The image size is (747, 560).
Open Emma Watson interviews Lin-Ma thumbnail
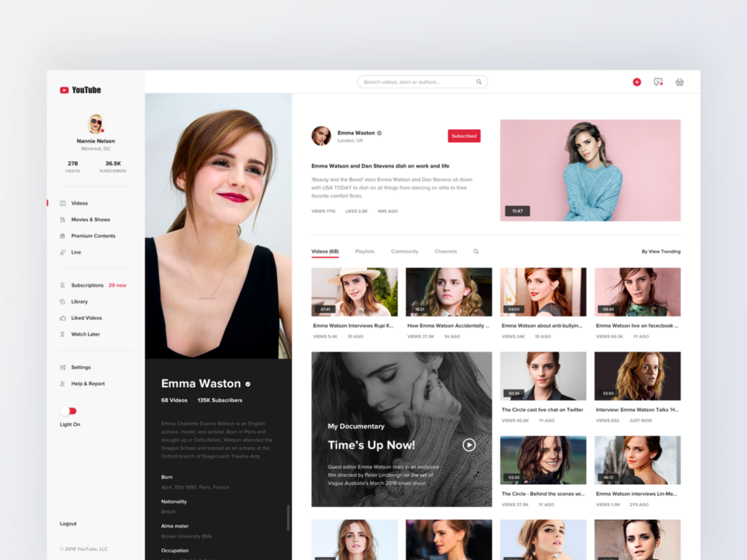[x=638, y=460]
